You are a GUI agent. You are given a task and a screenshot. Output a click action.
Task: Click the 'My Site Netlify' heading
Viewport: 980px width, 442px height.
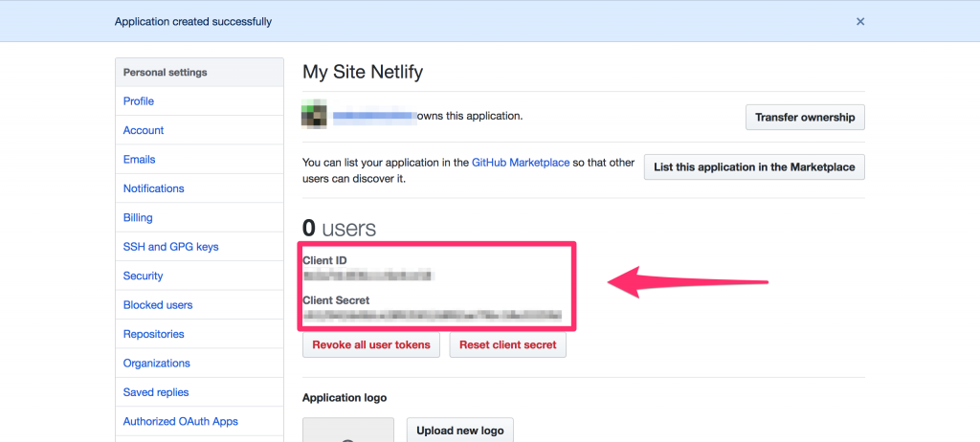pyautogui.click(x=363, y=72)
